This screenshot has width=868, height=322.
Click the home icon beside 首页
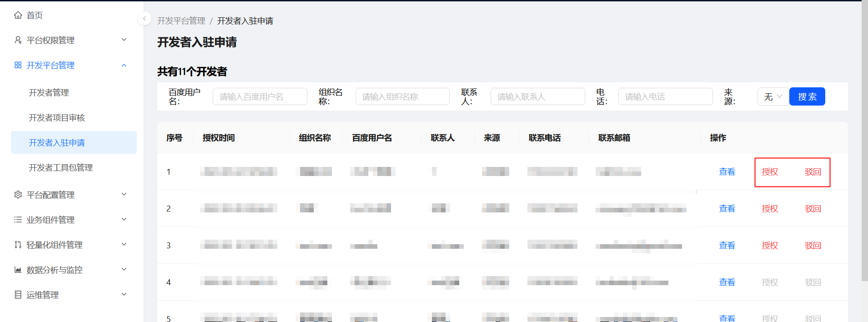18,15
